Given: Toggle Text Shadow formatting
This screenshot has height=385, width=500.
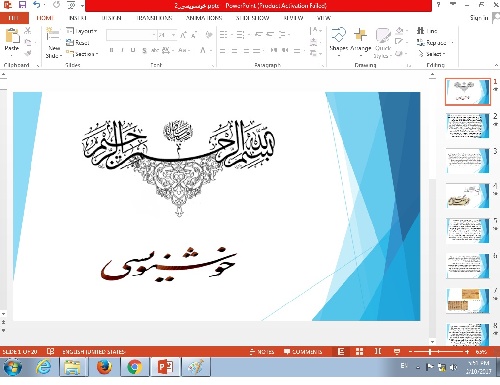Looking at the screenshot, I should 144,50.
